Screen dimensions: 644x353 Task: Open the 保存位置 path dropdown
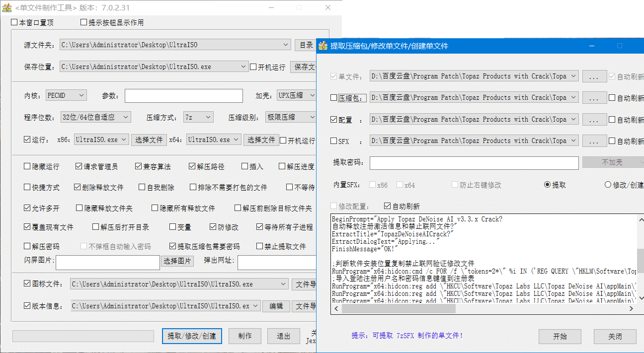(x=243, y=67)
